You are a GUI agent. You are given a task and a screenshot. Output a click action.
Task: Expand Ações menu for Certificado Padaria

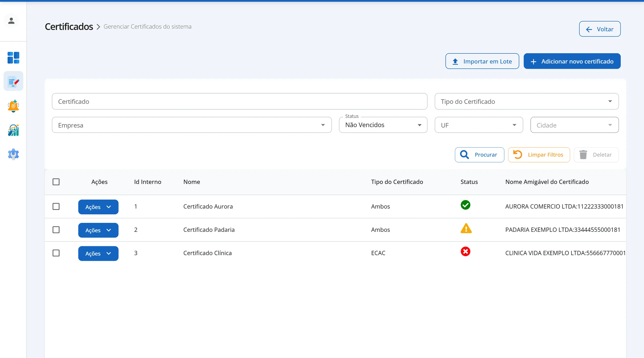(x=98, y=230)
